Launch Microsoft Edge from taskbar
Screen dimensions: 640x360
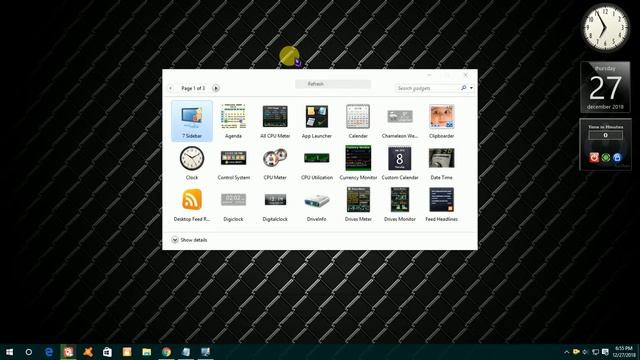(49, 352)
